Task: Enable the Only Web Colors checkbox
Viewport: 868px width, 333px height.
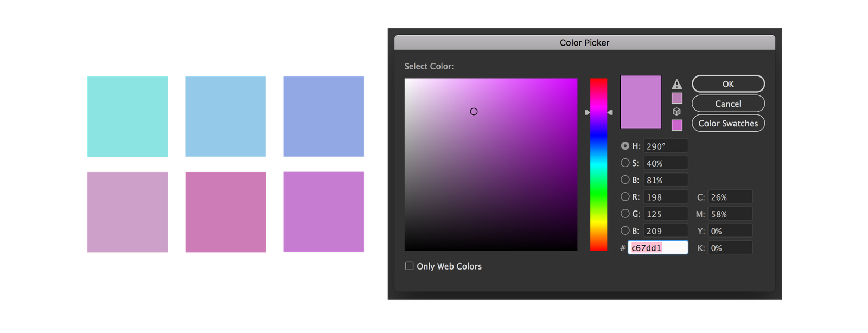Action: (x=410, y=266)
